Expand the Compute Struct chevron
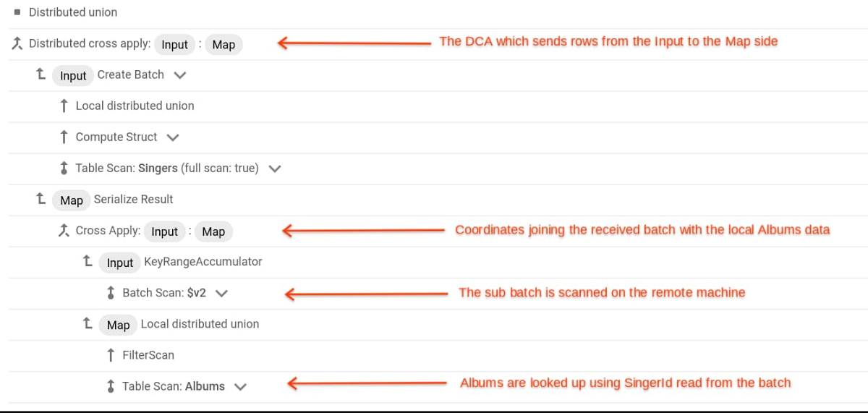The width and height of the screenshot is (868, 413). [173, 137]
